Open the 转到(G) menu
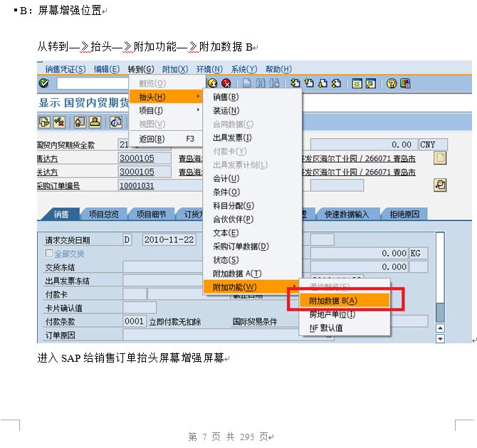The image size is (477, 448). 141,69
